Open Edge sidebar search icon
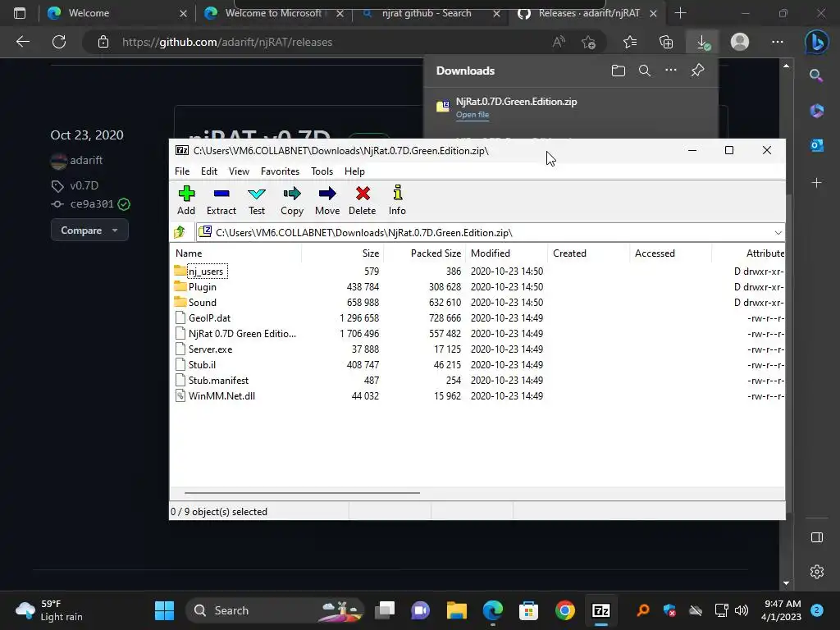 pos(816,75)
